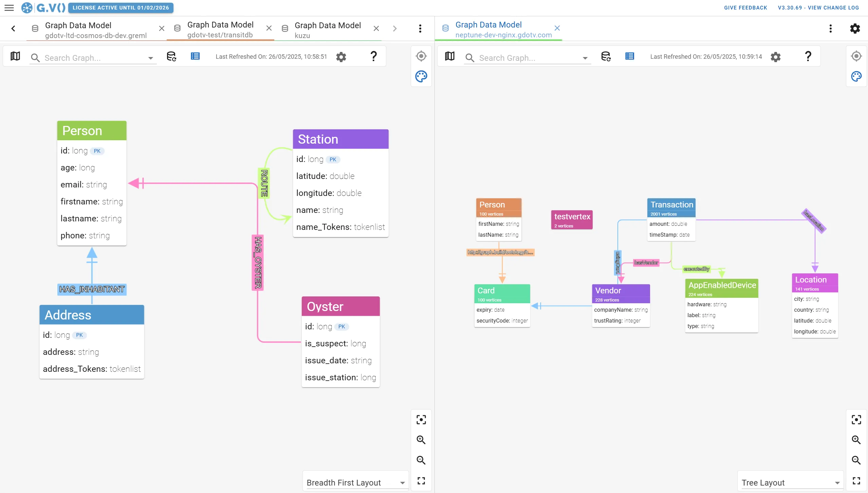Open help in the left graph toolbar
The height and width of the screenshot is (493, 868).
point(374,56)
